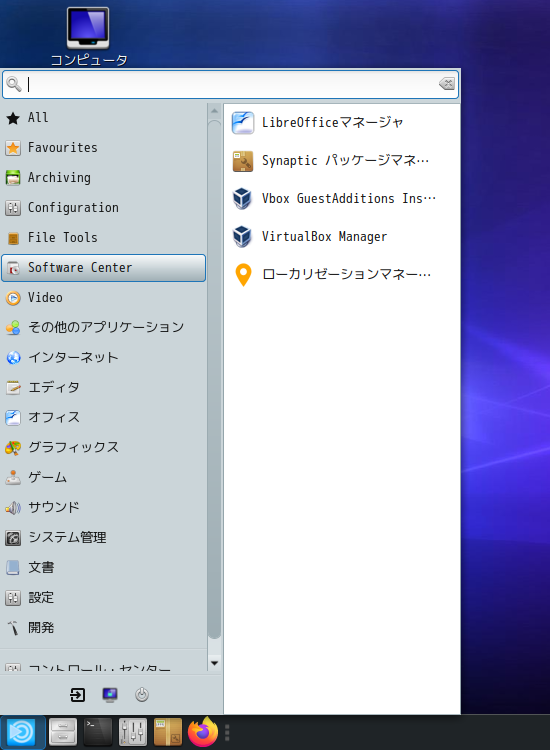Open the Configuration category

pos(103,208)
